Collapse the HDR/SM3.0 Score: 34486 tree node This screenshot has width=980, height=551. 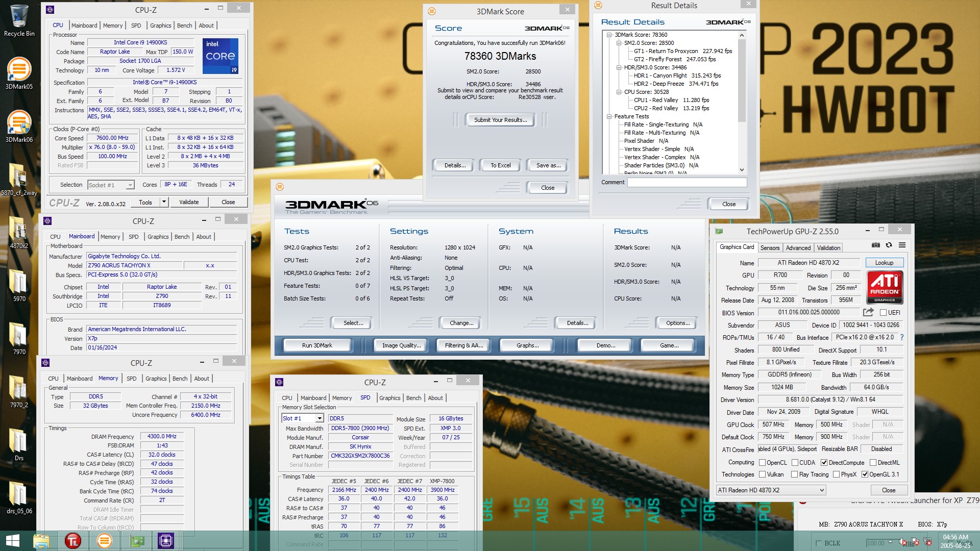pos(619,68)
